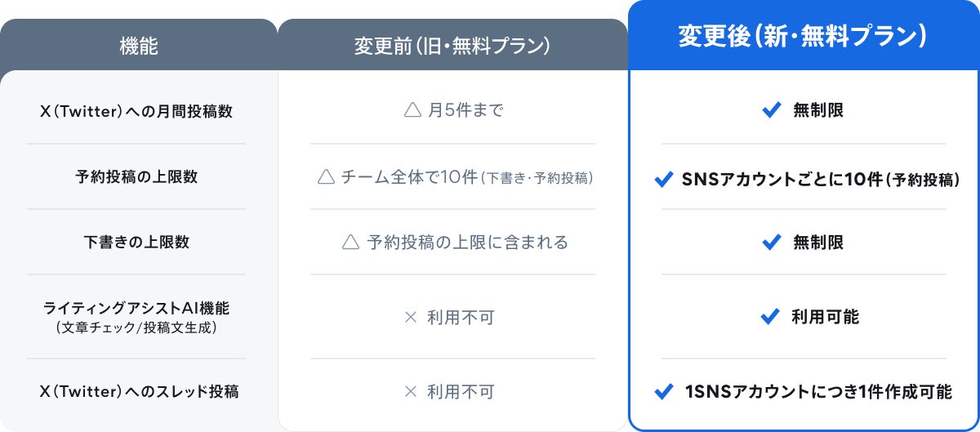Click the 月5件まで text
Screen dimensions: 980x432
[x=465, y=110]
